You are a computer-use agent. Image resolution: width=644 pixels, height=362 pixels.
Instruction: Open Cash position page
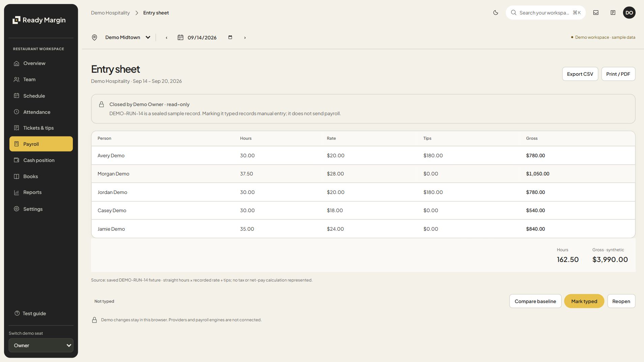41,160
